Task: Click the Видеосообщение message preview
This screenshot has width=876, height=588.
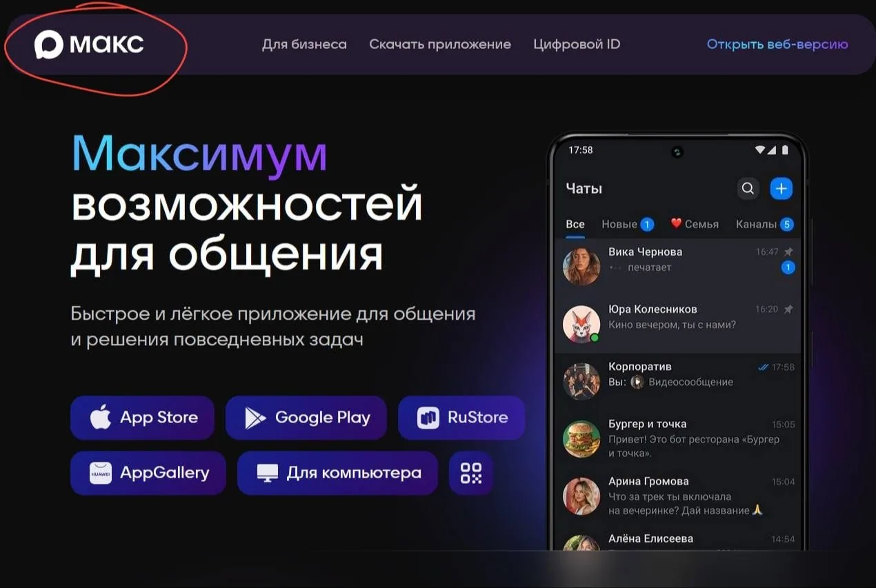Action: pyautogui.click(x=690, y=382)
